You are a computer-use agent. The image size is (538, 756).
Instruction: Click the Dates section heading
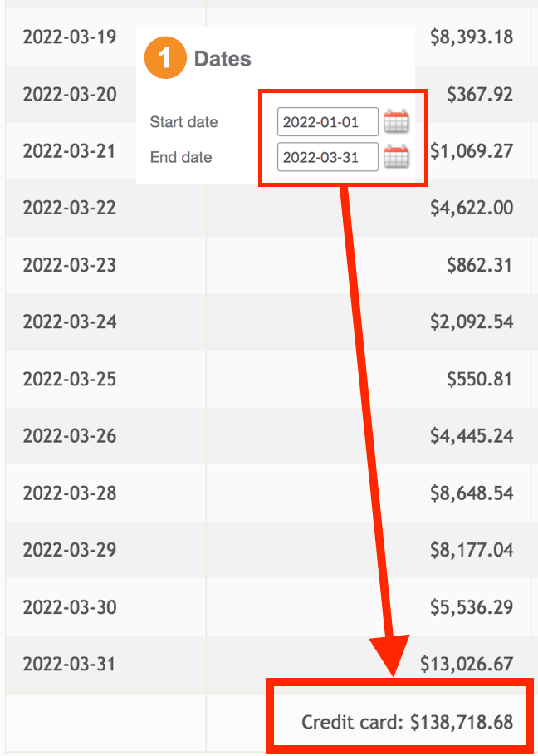(223, 59)
